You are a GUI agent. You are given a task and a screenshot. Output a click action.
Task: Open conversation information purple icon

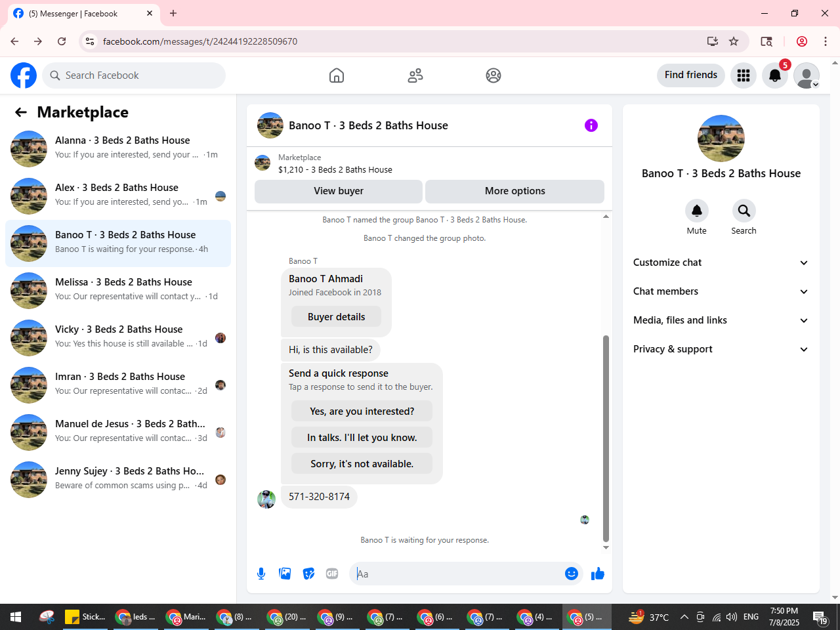click(x=591, y=125)
